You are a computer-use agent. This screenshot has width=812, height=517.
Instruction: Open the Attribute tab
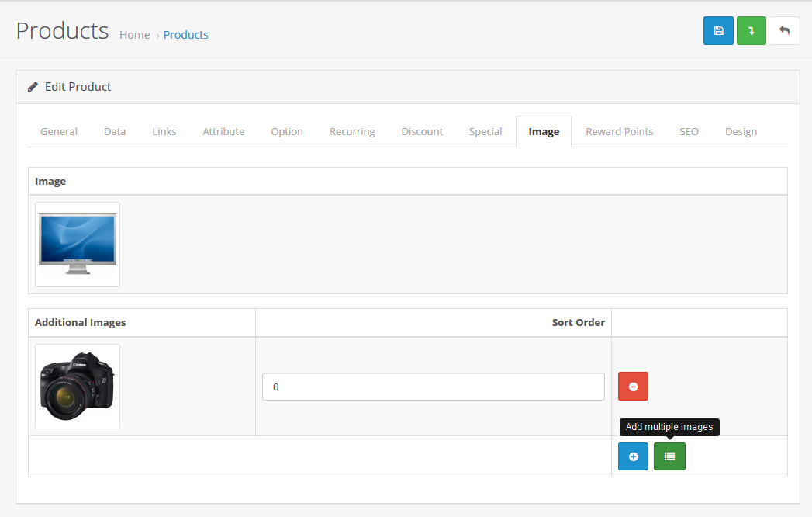223,131
